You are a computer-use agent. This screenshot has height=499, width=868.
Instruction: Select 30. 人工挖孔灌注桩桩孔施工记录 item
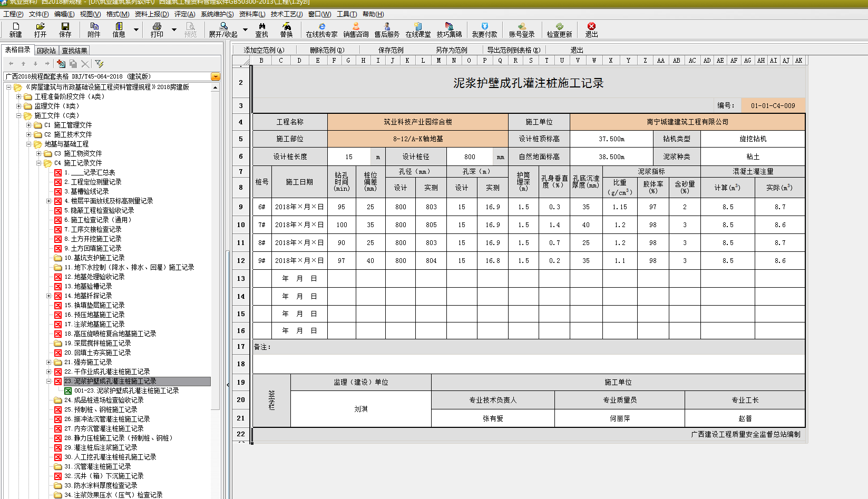[x=110, y=457]
